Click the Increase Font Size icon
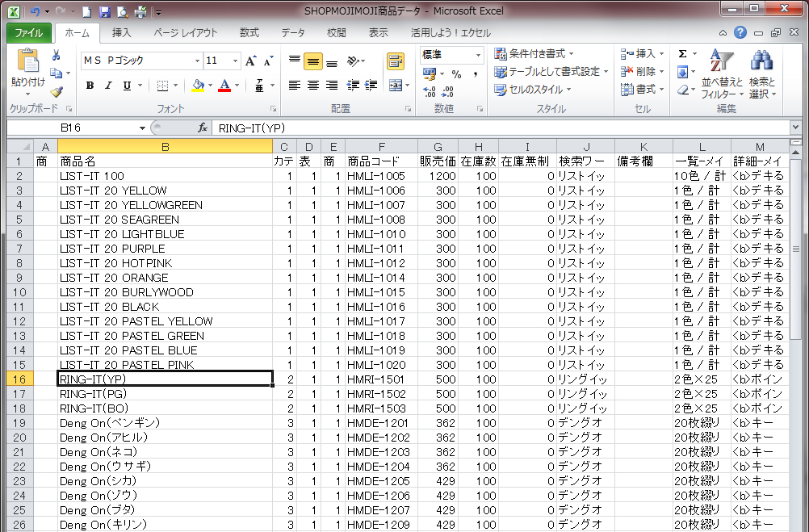The height and width of the screenshot is (532, 809). [x=250, y=61]
